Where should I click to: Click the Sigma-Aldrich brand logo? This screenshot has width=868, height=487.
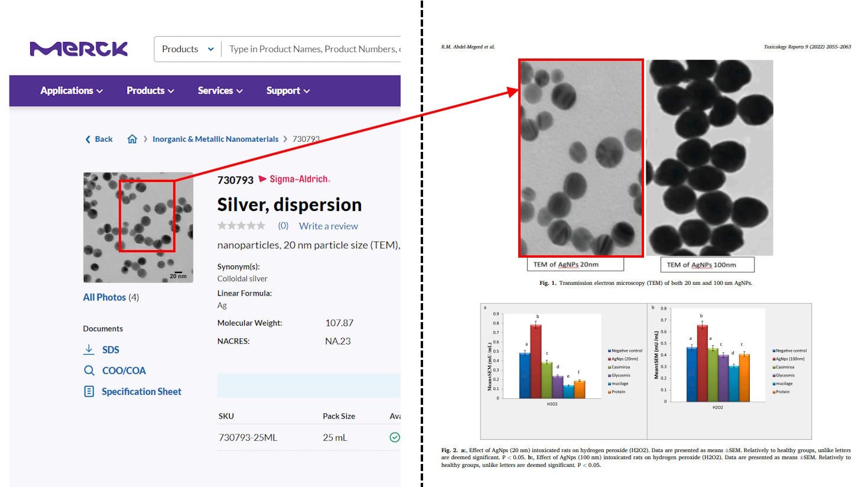[294, 179]
